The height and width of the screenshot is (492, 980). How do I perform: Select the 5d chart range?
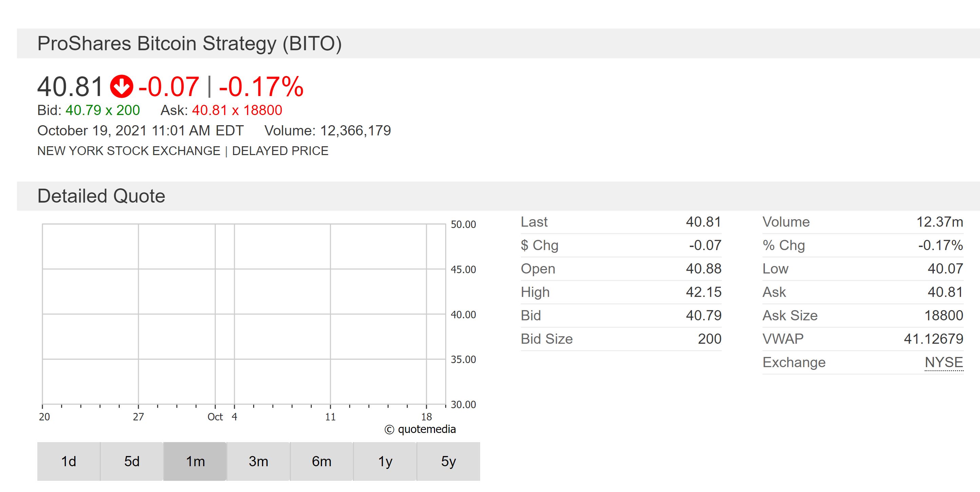132,461
